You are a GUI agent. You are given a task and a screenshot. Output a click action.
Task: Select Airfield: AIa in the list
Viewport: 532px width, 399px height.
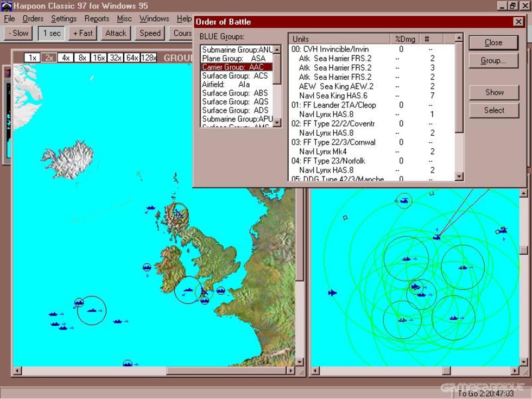click(x=237, y=85)
